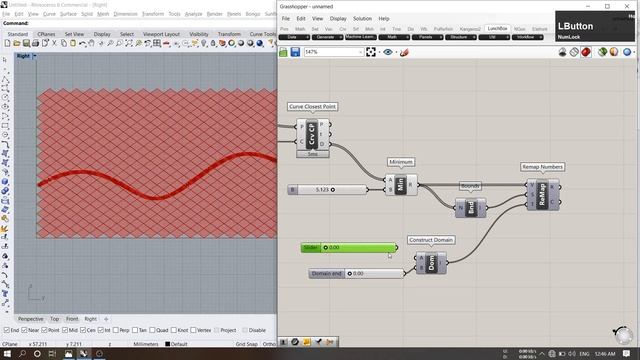The height and width of the screenshot is (360, 640).
Task: Expand the Machine Learning panel in LunchBox
Action: [361, 37]
